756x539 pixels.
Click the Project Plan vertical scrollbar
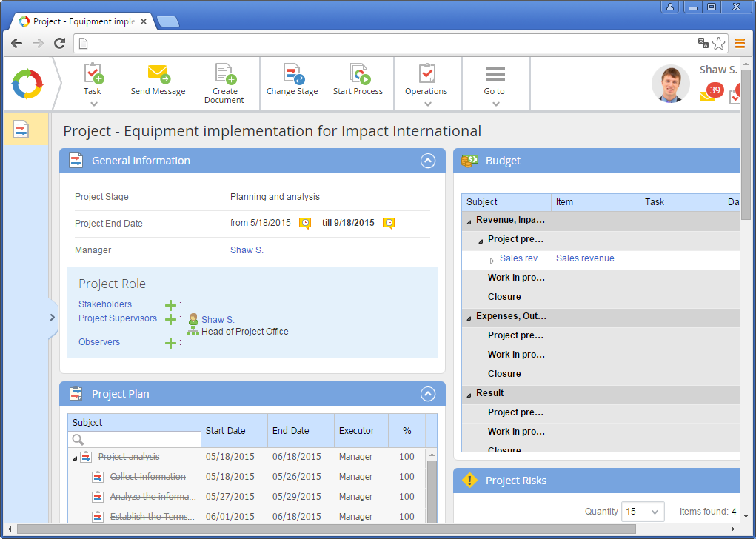(x=432, y=492)
